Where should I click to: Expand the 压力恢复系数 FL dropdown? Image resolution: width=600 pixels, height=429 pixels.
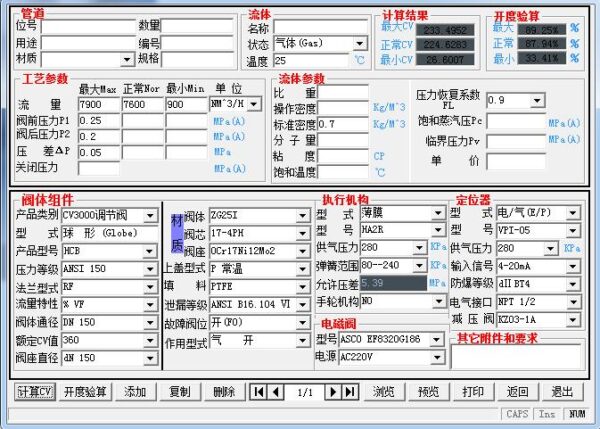(537, 101)
